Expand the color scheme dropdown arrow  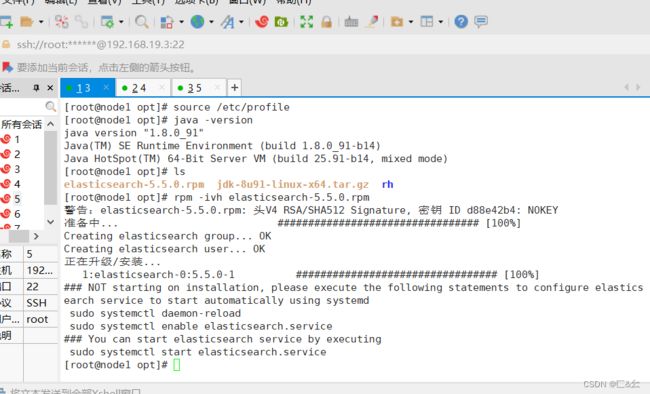point(181,22)
